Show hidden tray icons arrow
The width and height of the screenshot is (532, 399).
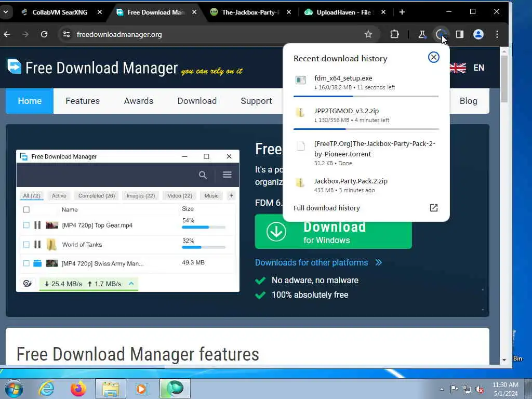[x=442, y=390]
